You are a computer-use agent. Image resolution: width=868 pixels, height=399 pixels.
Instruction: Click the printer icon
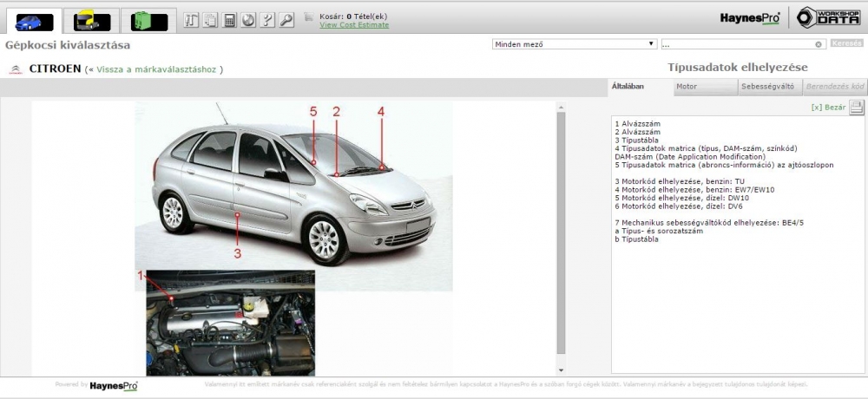coord(857,108)
